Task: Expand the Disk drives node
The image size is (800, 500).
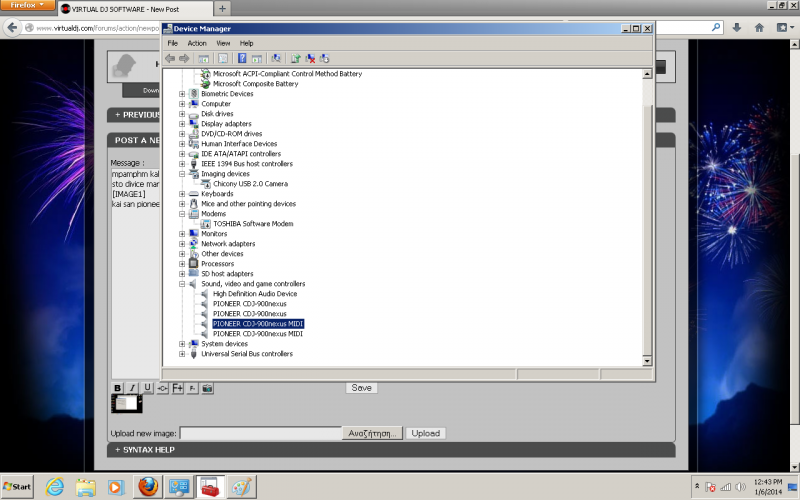Action: pyautogui.click(x=182, y=114)
